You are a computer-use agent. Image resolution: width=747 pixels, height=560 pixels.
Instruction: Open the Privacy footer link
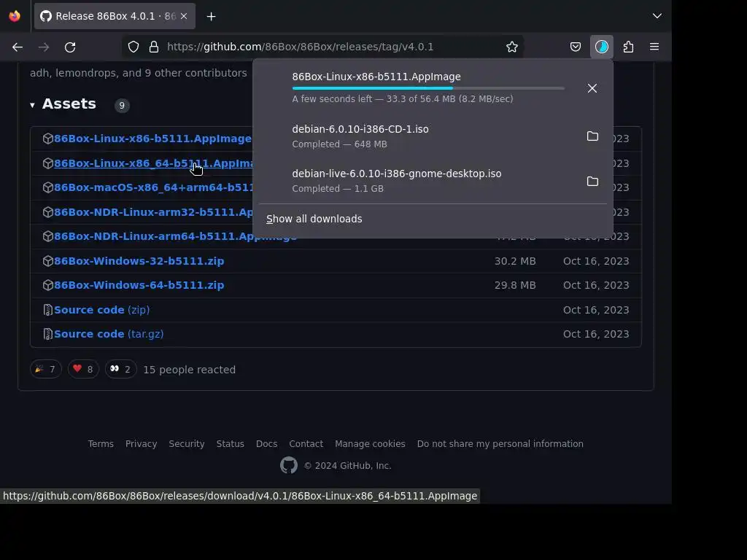(x=141, y=444)
